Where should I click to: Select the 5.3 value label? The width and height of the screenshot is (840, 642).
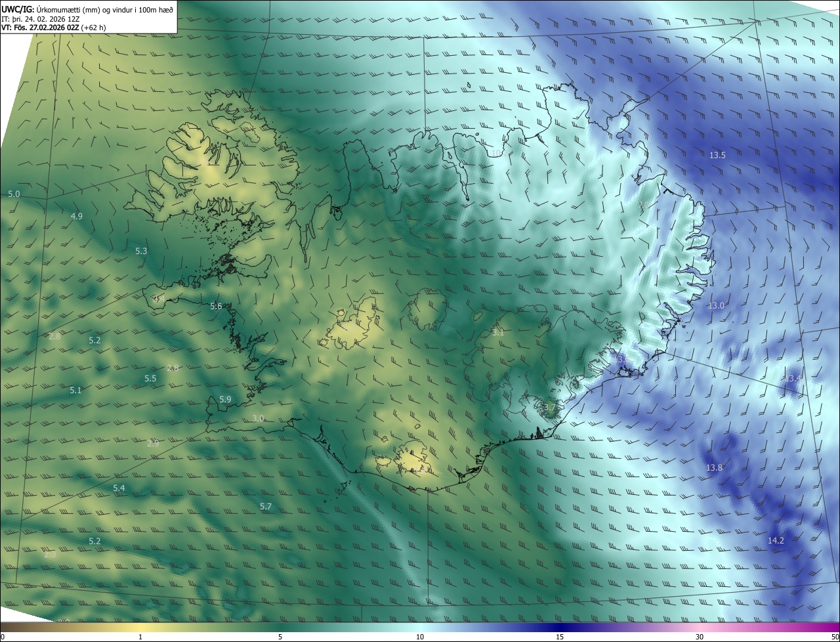pyautogui.click(x=141, y=251)
